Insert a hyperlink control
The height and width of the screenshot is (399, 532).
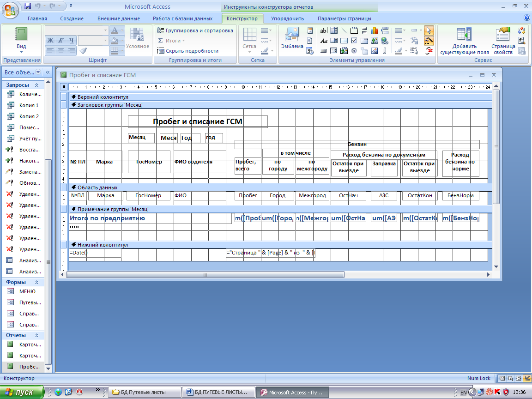(384, 41)
